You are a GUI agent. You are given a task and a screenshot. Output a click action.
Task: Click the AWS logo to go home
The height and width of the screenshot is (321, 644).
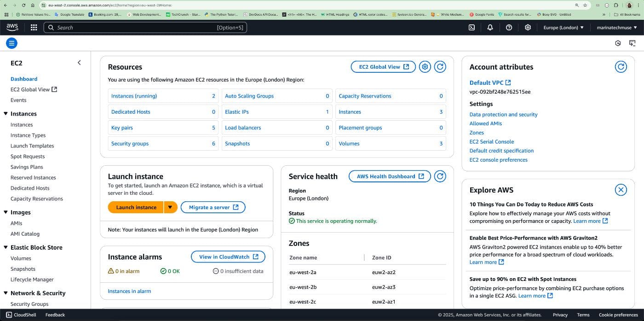(x=12, y=27)
